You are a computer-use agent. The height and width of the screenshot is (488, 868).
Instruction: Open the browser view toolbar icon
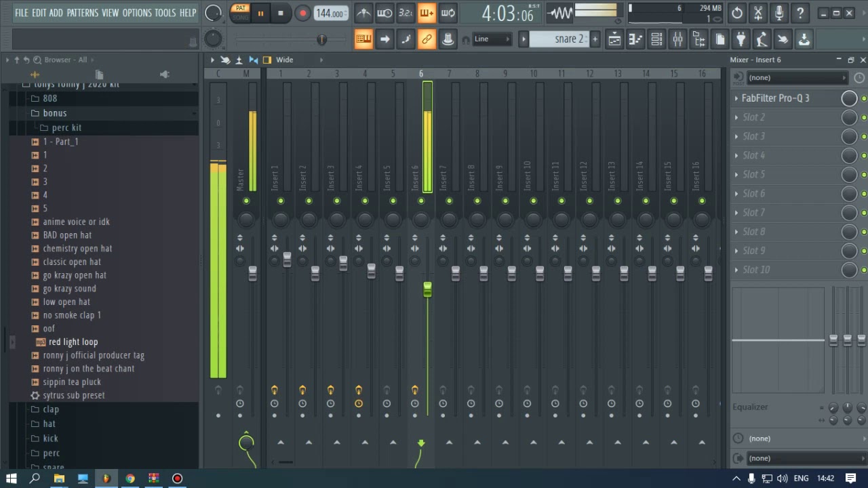(698, 39)
